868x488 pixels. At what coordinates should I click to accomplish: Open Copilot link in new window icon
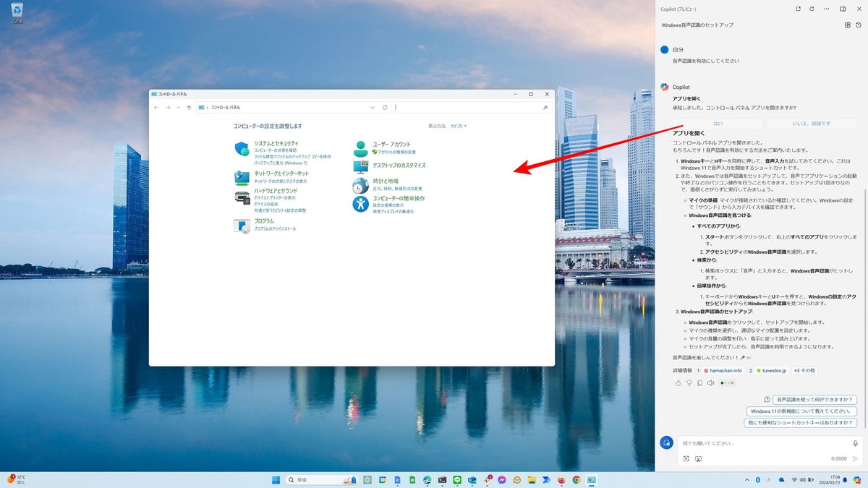pyautogui.click(x=798, y=9)
